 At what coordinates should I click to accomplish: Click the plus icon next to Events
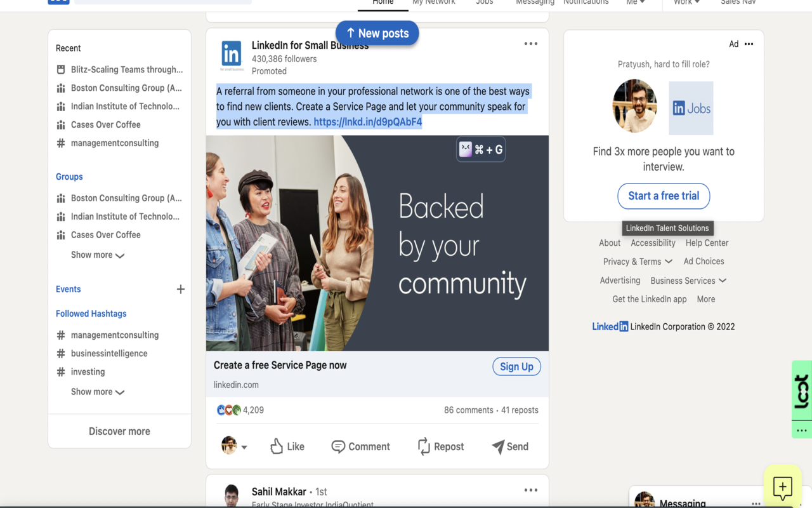click(181, 289)
